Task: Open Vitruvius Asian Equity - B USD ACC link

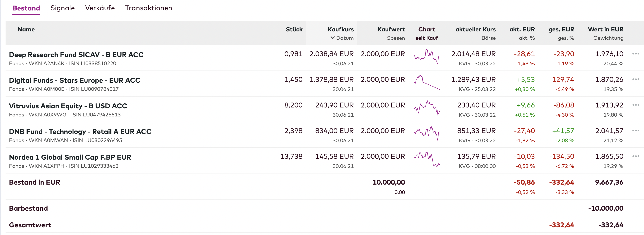Action: [x=68, y=106]
